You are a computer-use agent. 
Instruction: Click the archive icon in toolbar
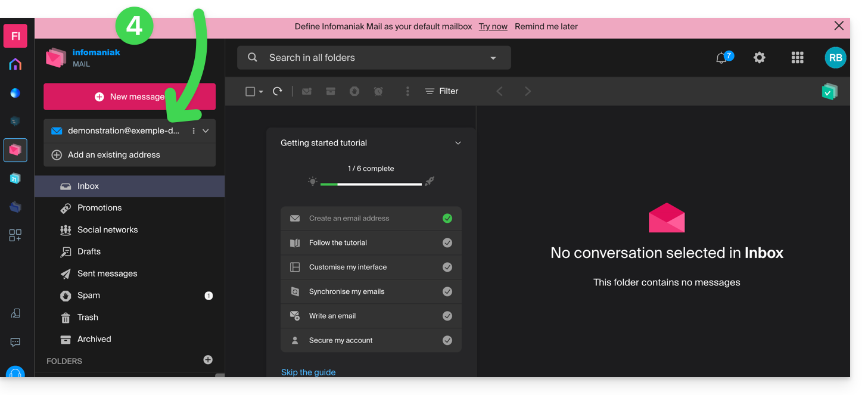pyautogui.click(x=331, y=91)
